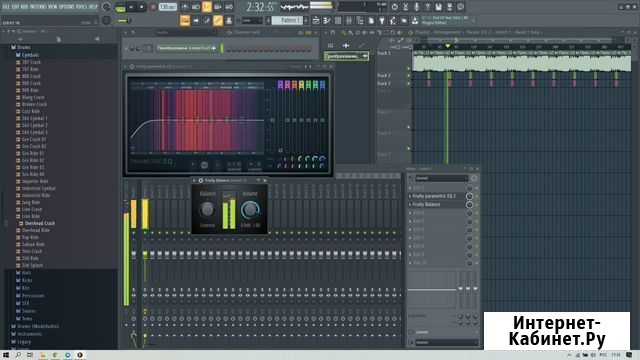Select the Overhead Crash sample
This screenshot has height=360, width=640.
(x=39, y=224)
